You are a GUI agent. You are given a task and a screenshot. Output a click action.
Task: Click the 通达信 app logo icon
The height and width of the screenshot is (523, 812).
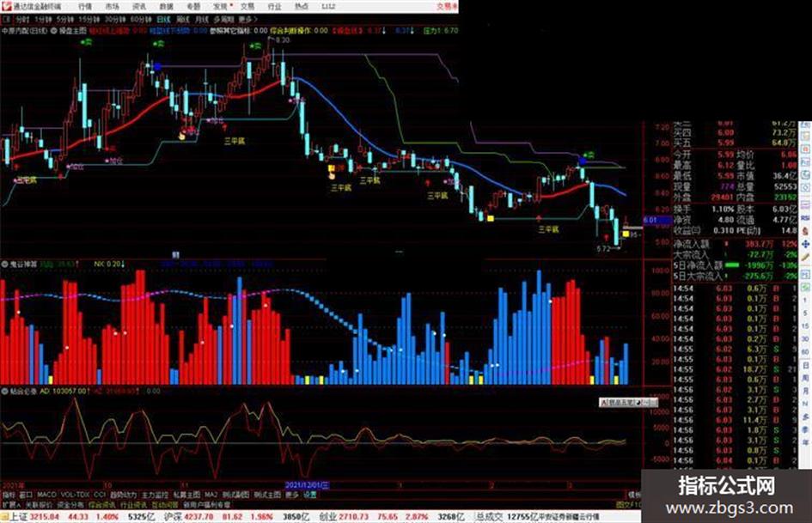click(x=6, y=7)
